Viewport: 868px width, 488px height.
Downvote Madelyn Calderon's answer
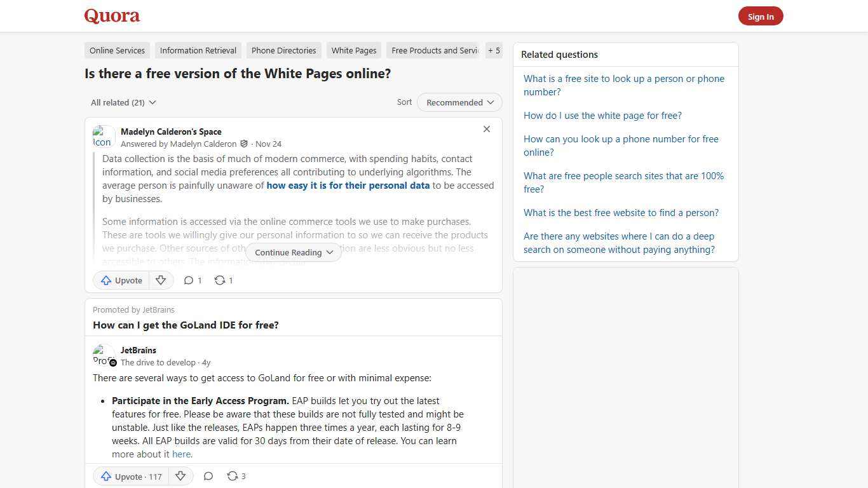[x=161, y=280]
